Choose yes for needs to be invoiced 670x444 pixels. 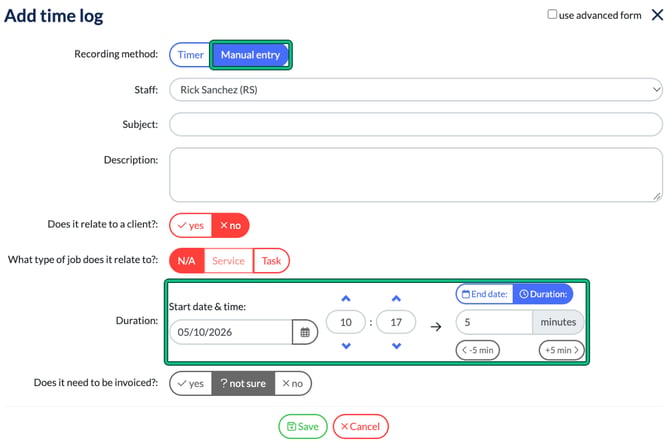pos(191,383)
